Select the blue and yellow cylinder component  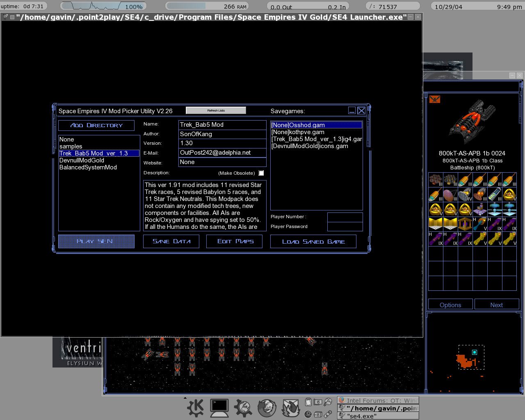click(494, 194)
